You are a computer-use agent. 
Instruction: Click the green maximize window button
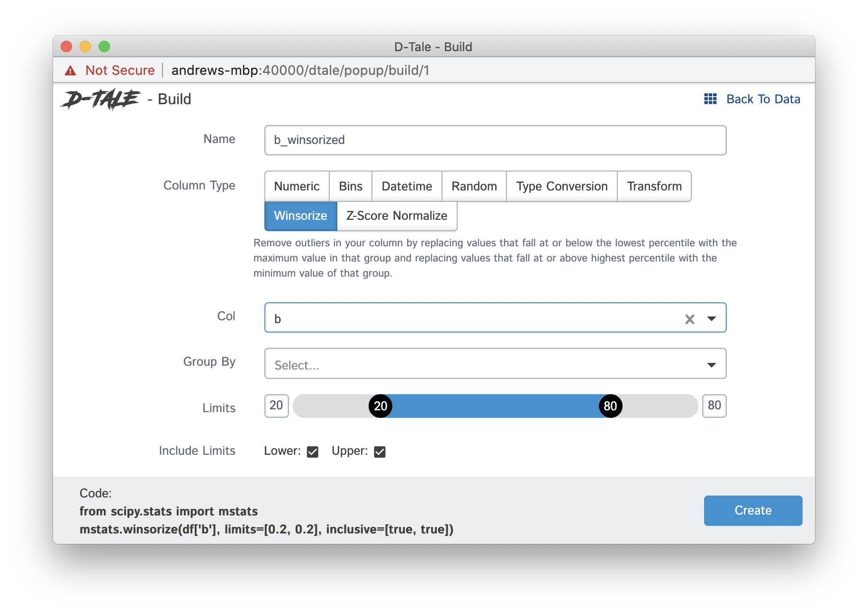(x=104, y=46)
